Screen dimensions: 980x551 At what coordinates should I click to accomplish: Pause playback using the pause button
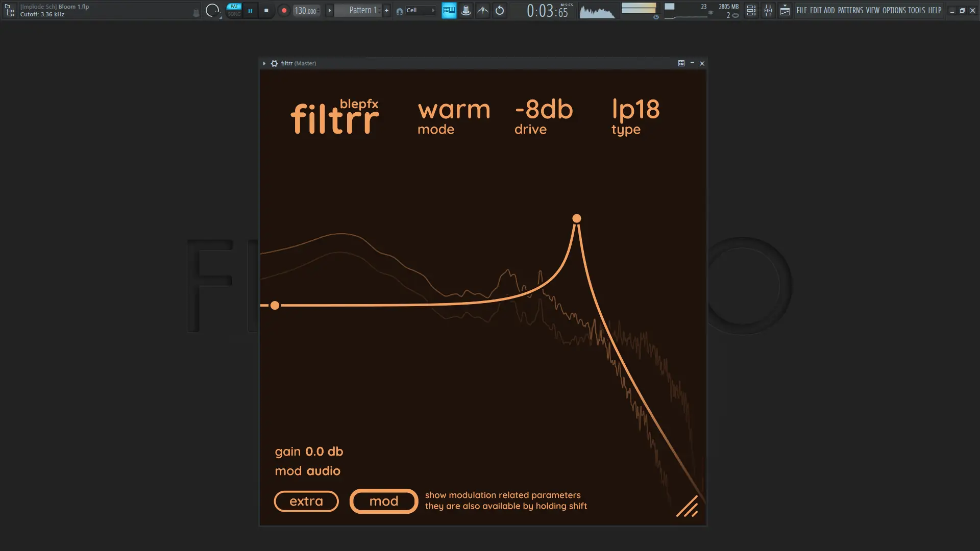250,10
